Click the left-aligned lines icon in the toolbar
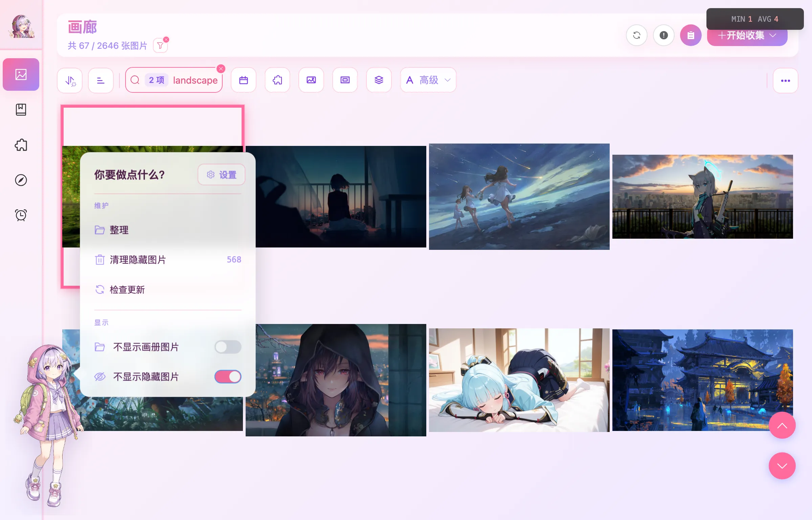The height and width of the screenshot is (520, 812). click(101, 81)
